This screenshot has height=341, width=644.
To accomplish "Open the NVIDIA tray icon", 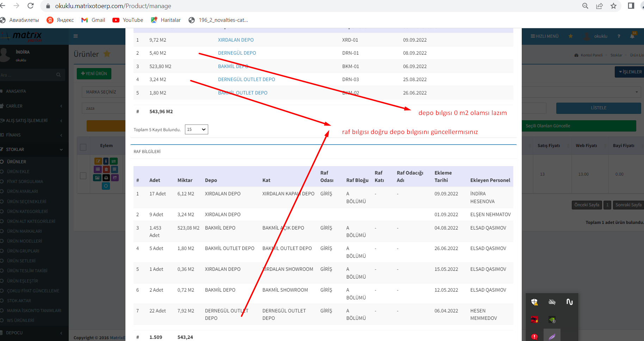I will point(552,320).
